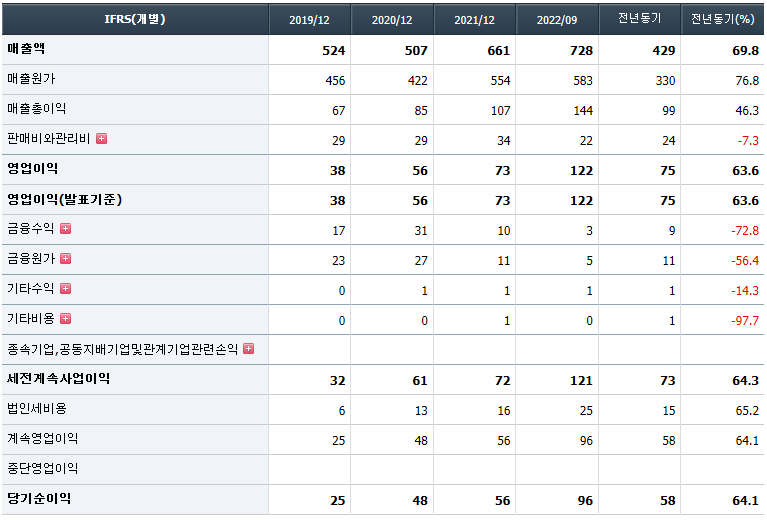Expand the 기타비용 row plus icon

pos(66,318)
